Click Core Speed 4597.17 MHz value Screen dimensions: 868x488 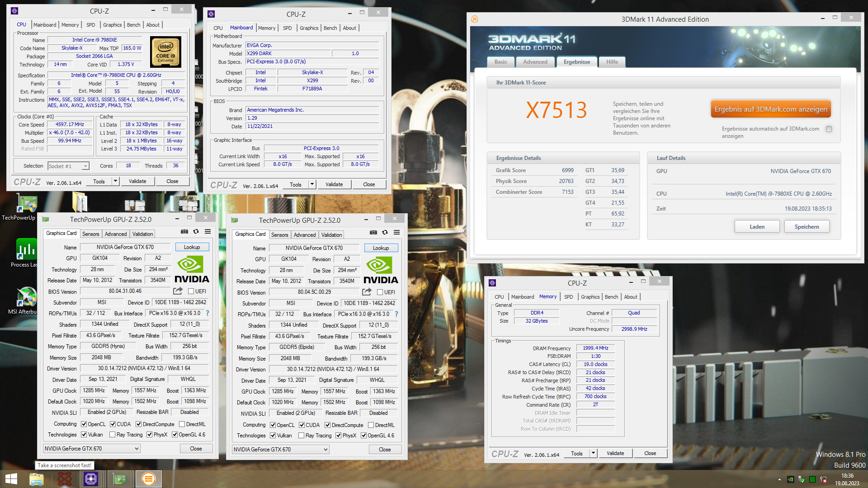[x=70, y=124]
